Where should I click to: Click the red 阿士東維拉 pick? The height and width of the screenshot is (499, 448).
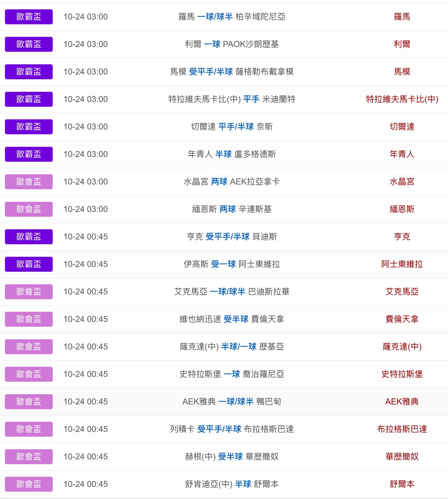pos(402,264)
